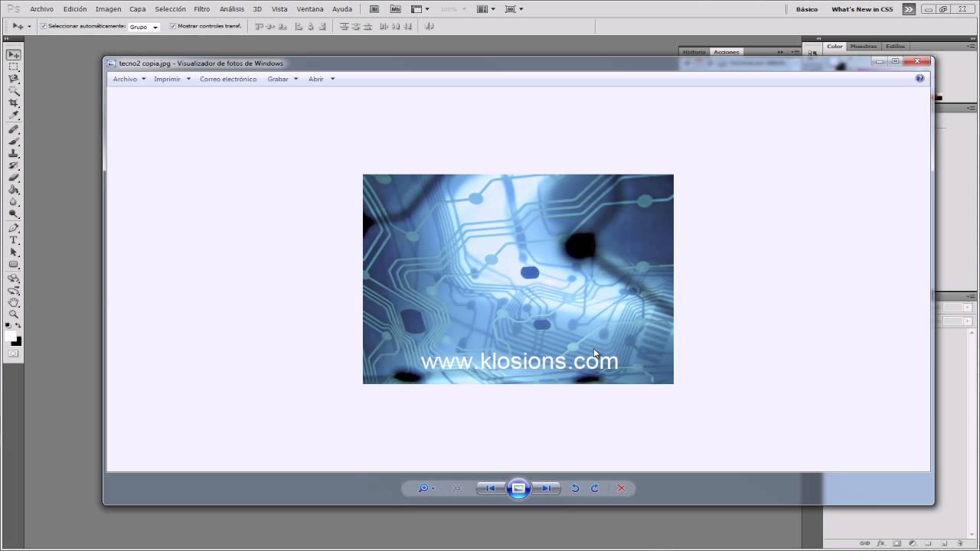Viewport: 980px width, 551px height.
Task: Go to previous photo in viewer
Action: tap(490, 488)
